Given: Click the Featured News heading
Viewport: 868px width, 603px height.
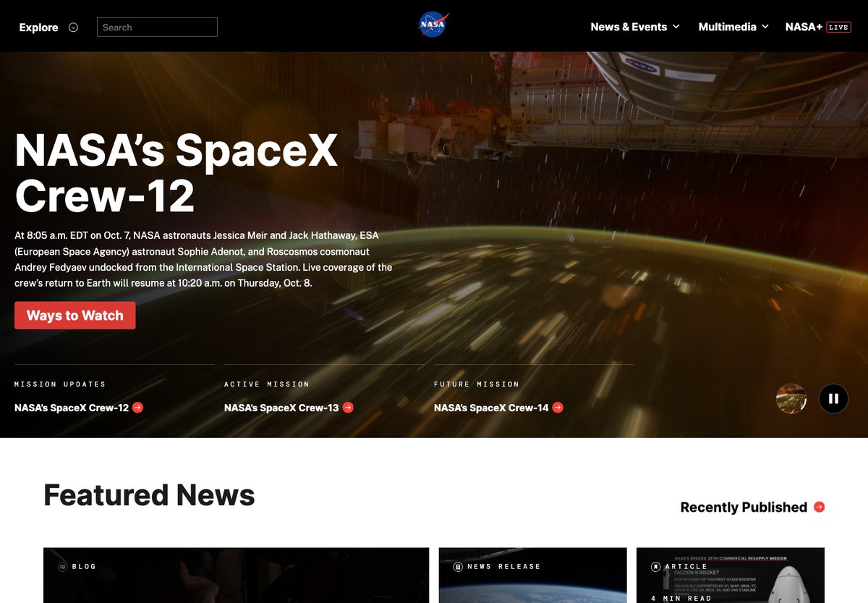Looking at the screenshot, I should click(x=149, y=495).
